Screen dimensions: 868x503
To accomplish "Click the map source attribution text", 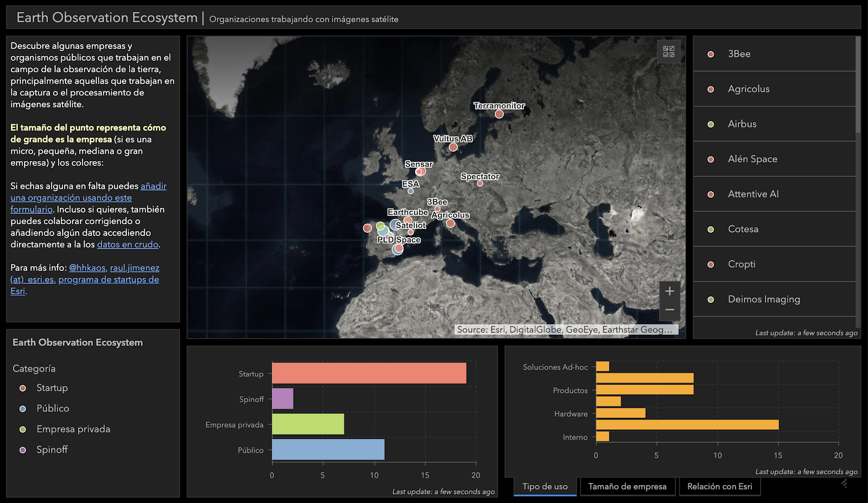I will (x=566, y=330).
